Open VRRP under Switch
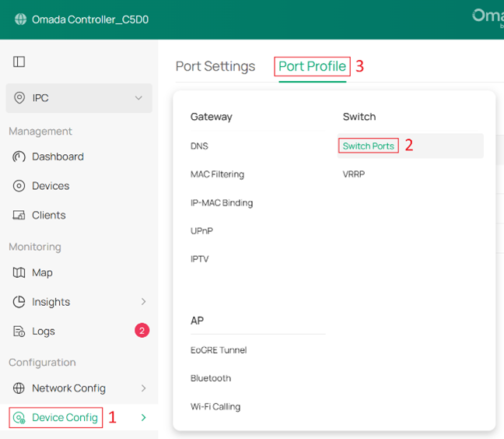Screen dimensions: 504x439 pos(354,174)
